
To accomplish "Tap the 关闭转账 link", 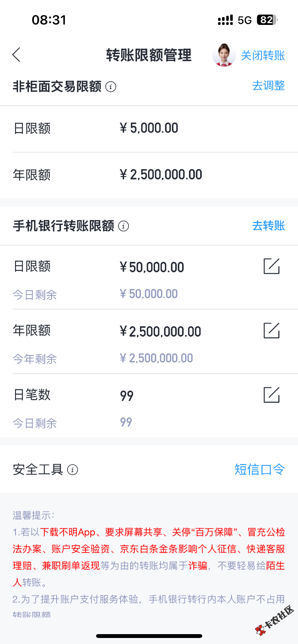I will pos(263,55).
